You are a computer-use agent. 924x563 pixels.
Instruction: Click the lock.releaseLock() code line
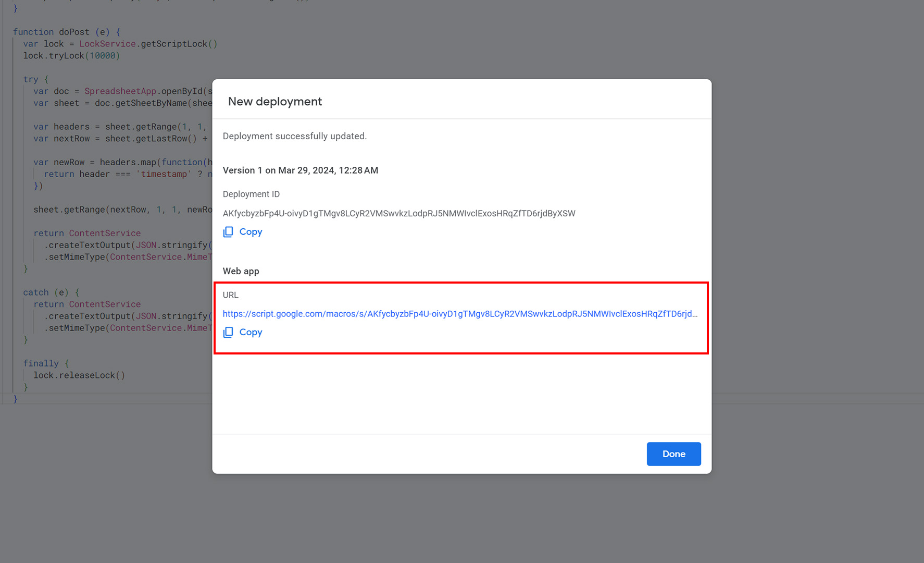coord(79,375)
